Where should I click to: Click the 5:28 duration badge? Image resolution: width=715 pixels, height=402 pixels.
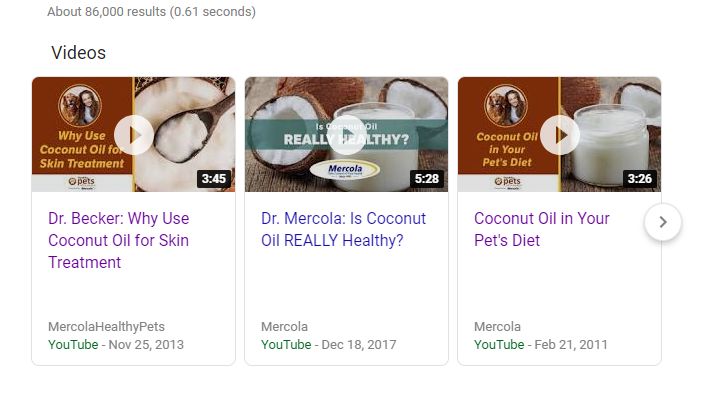pyautogui.click(x=427, y=179)
